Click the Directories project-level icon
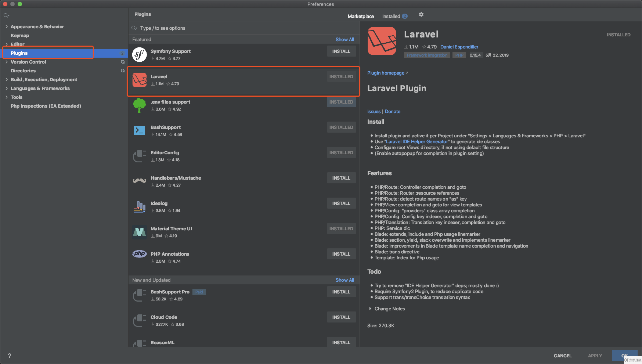642x364 pixels. (123, 71)
